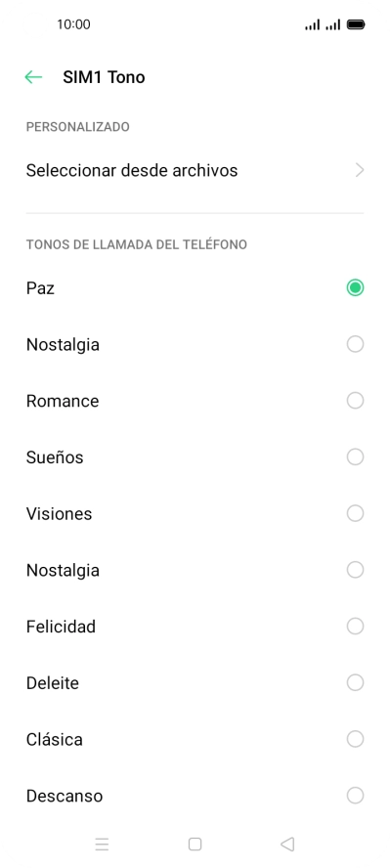Expand Seleccionar desde archivos chevron

(360, 170)
